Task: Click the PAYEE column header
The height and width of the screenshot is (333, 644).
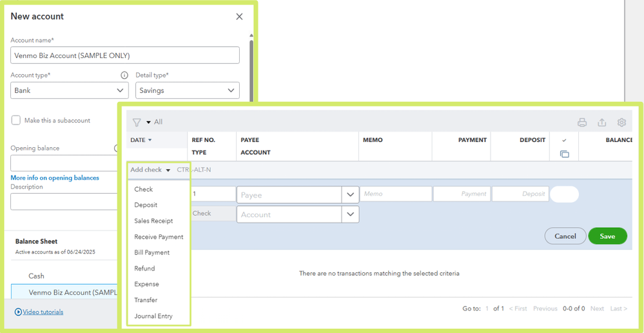Action: (249, 140)
